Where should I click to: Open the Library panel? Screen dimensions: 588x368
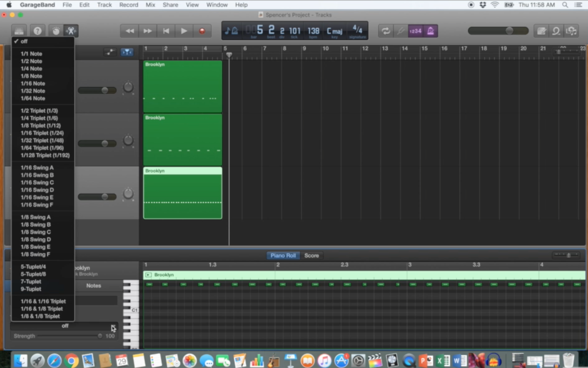(x=19, y=30)
